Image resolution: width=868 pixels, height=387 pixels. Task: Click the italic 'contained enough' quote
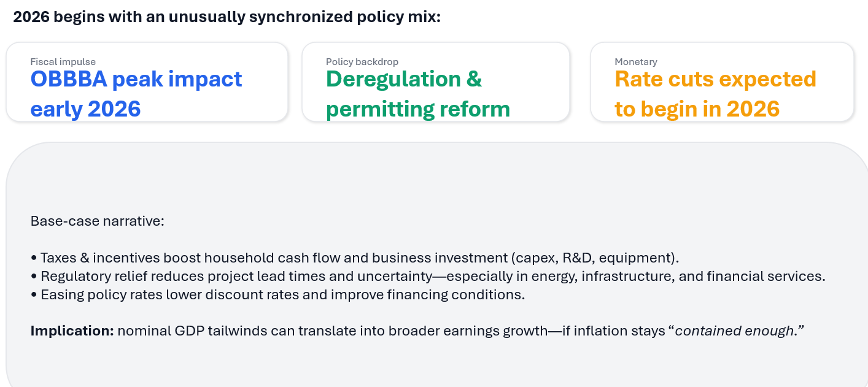(x=734, y=331)
